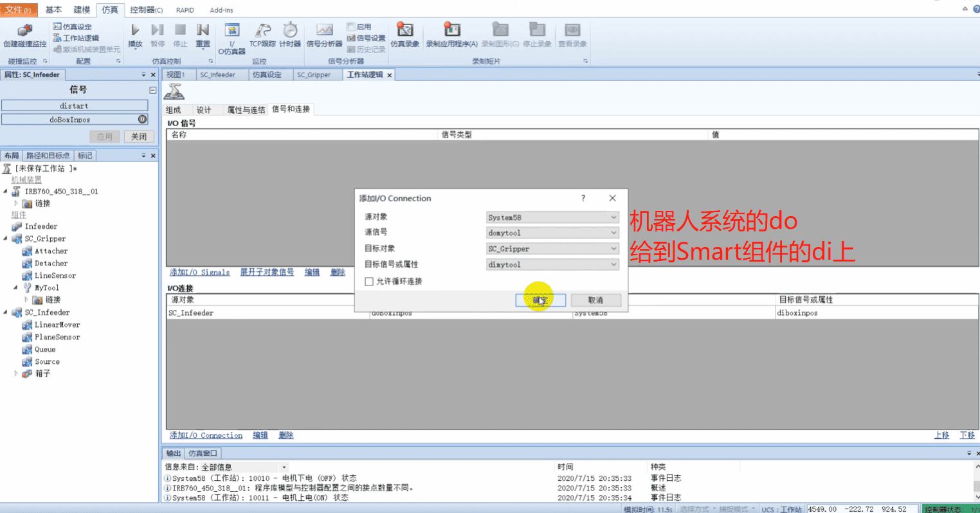Viewport: 980px width, 513px height.
Task: Switch to the 基本 ribbon tab
Action: pos(54,10)
